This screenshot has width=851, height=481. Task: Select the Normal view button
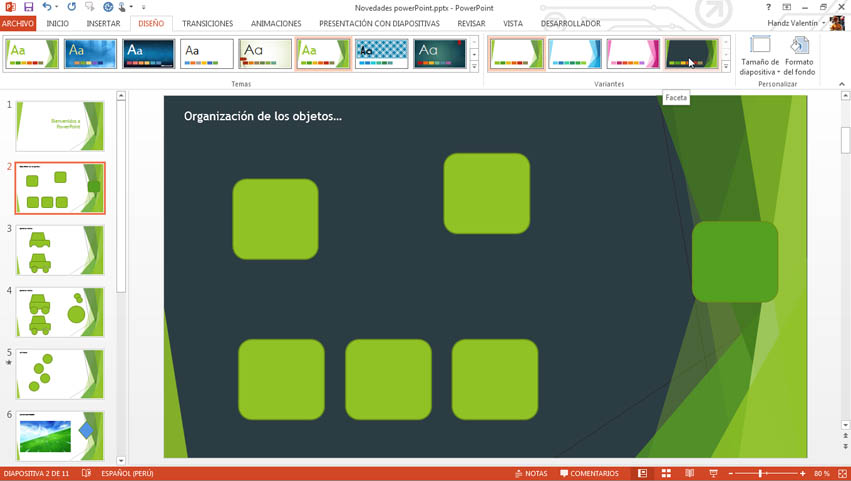click(642, 473)
